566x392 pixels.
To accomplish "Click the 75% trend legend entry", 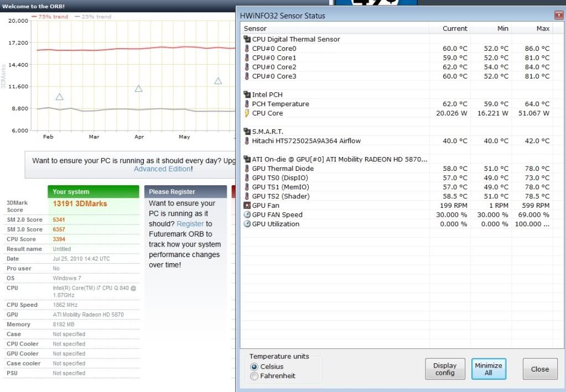I will coord(50,17).
